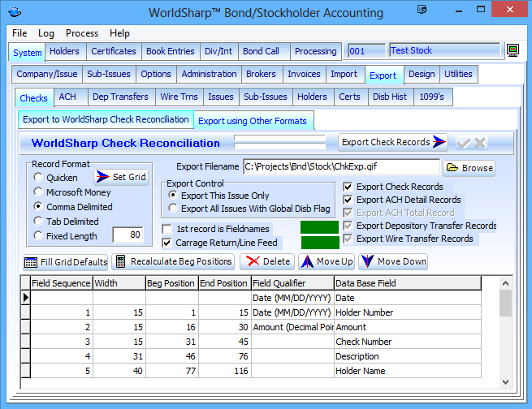Switch to the Certificates tab
The width and height of the screenshot is (532, 409).
[113, 51]
